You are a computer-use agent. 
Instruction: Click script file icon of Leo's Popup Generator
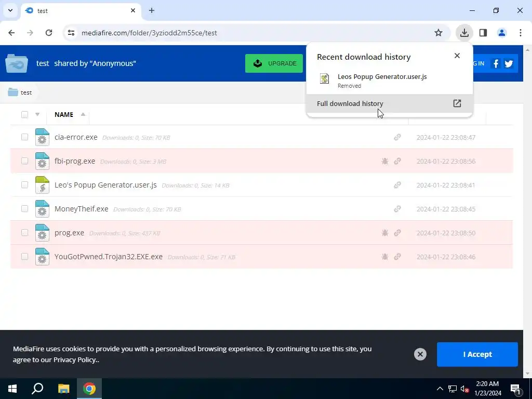[x=42, y=185]
